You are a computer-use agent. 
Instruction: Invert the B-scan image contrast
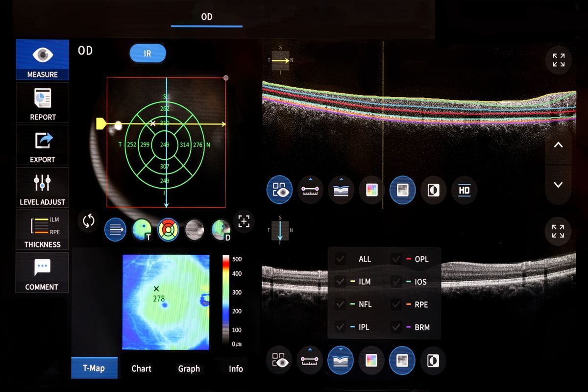pyautogui.click(x=433, y=190)
